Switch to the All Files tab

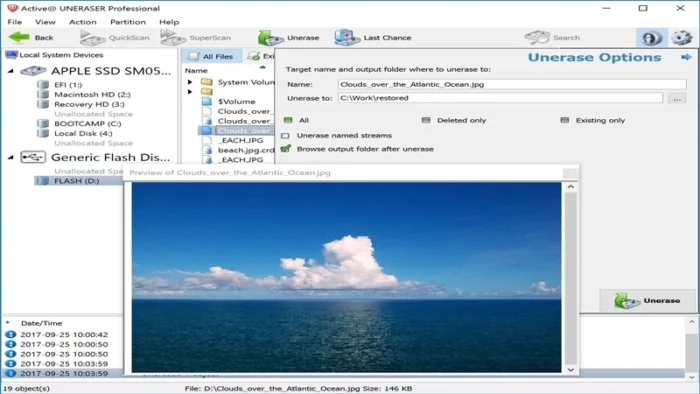pos(211,56)
